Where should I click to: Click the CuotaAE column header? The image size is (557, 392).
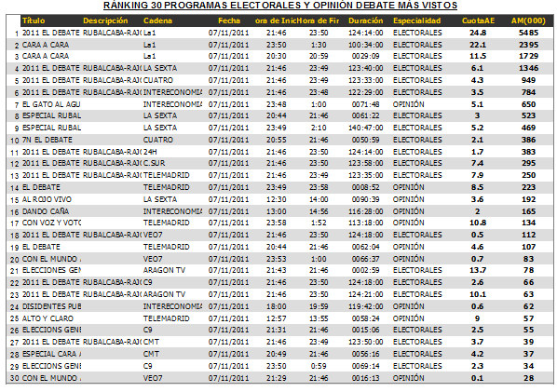pos(478,20)
